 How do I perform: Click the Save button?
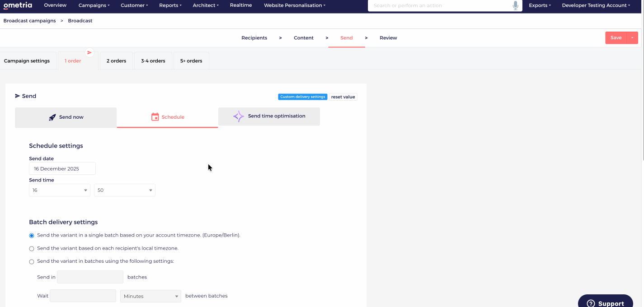coord(616,38)
